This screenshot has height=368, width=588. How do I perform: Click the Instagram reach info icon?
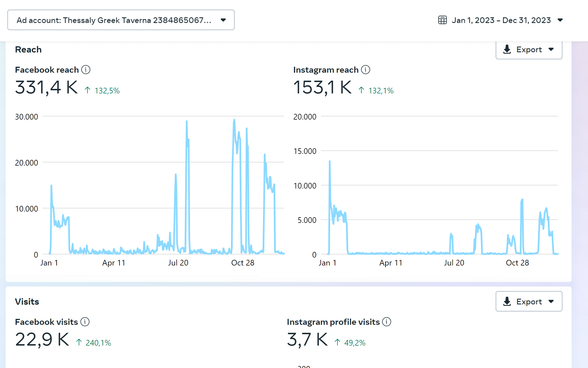tap(366, 70)
